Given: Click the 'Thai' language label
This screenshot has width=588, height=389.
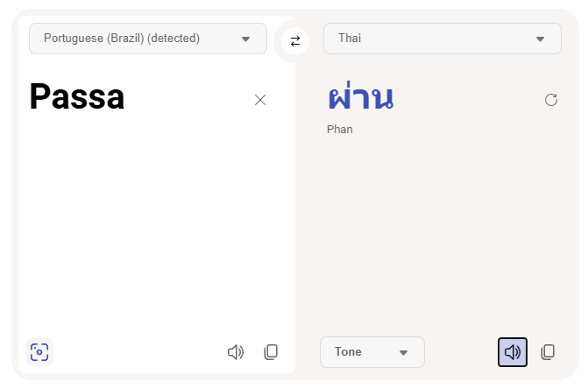Looking at the screenshot, I should click(350, 39).
